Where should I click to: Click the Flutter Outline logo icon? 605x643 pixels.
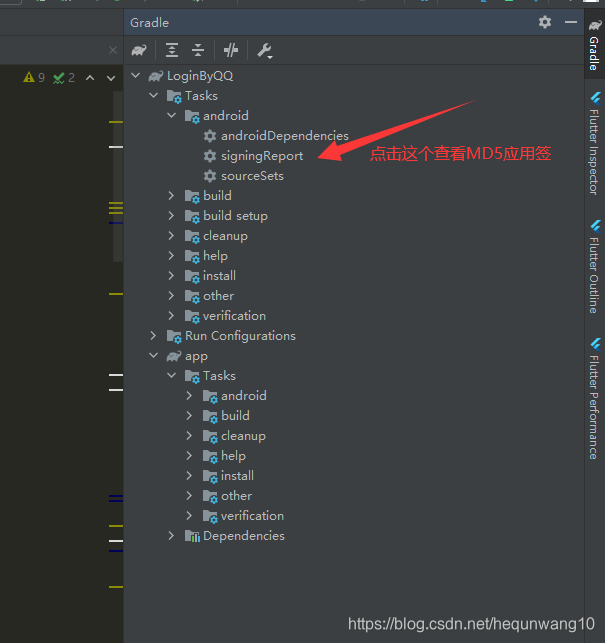596,226
